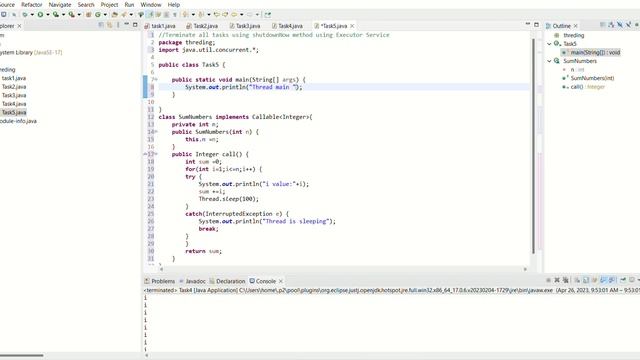Collapse the SumNumbers node in Outline

tap(549, 61)
